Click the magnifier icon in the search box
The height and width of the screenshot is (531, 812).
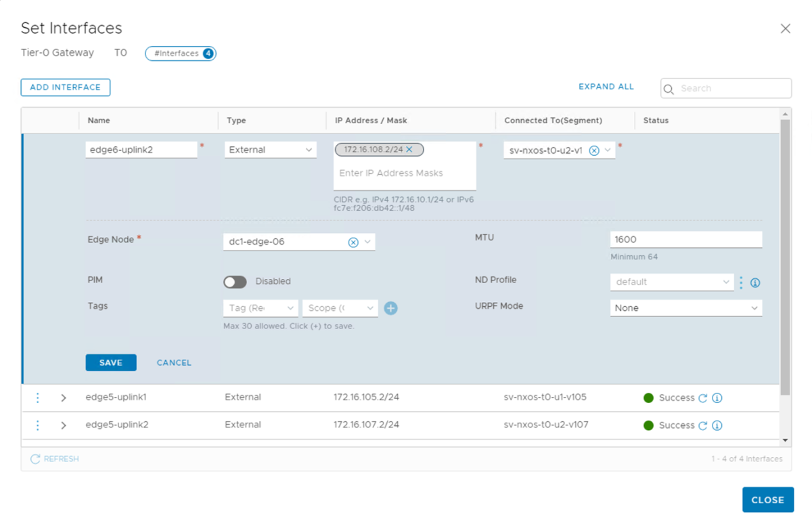[x=669, y=88]
